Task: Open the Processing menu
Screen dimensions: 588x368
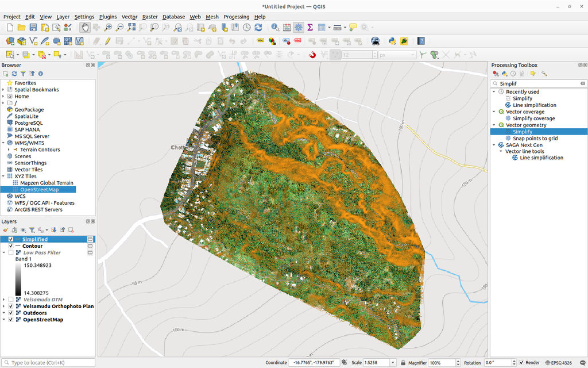Action: click(x=236, y=17)
